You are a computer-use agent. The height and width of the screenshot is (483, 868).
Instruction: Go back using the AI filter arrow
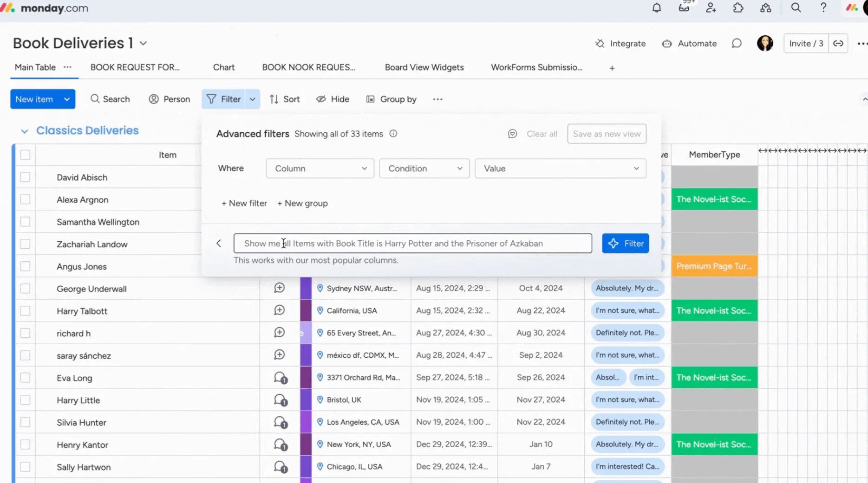(219, 244)
